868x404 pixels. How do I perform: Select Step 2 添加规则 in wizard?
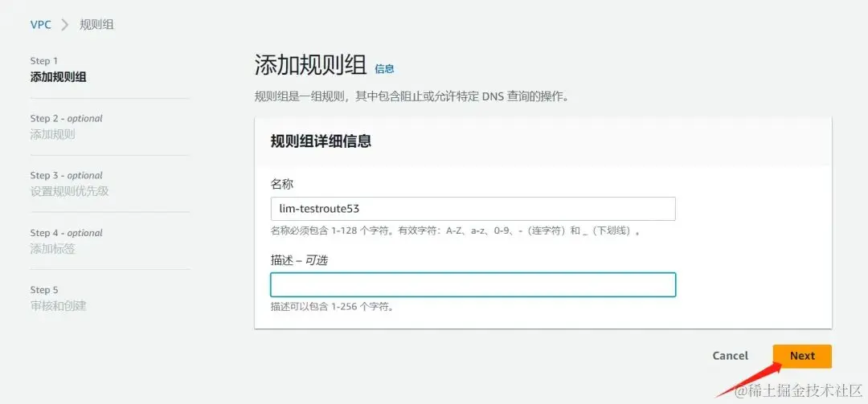pyautogui.click(x=52, y=134)
